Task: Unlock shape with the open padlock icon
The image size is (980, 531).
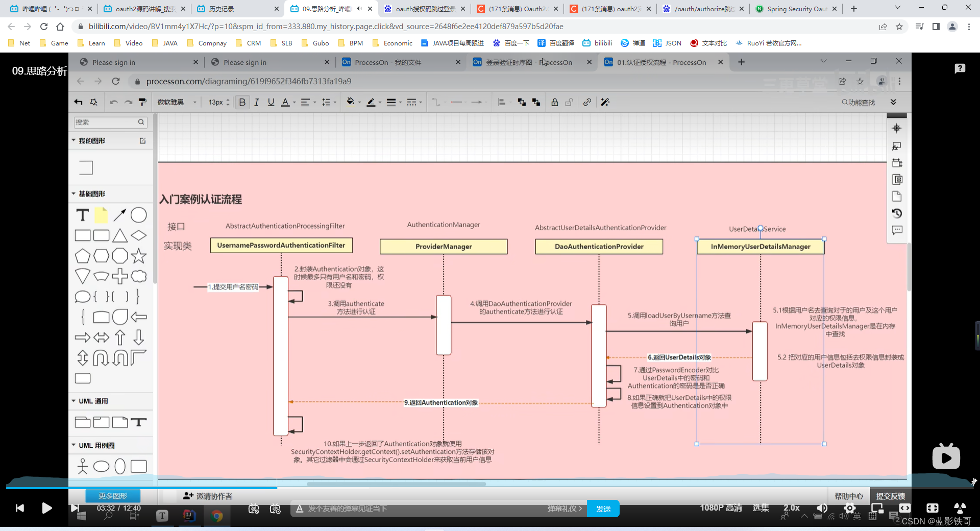Action: pyautogui.click(x=569, y=102)
